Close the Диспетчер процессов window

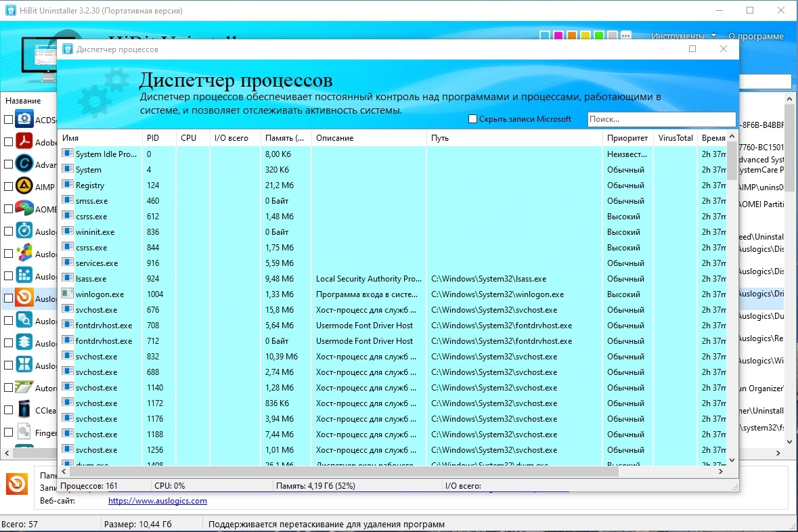(x=723, y=49)
